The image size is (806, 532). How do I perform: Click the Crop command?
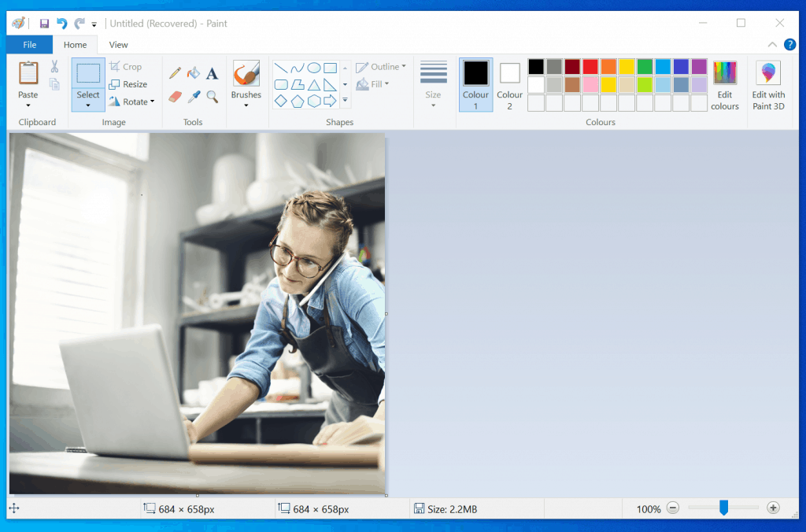click(128, 66)
